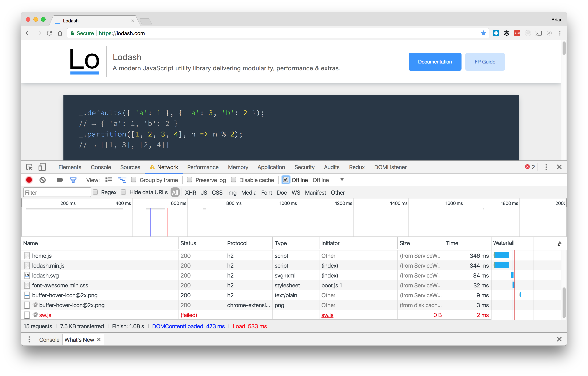
Task: Click the blue Documentation button
Action: point(435,62)
